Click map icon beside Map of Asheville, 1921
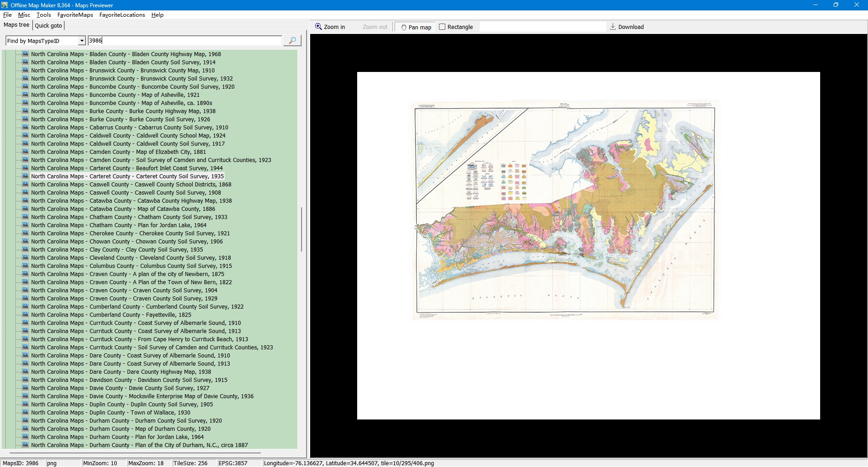The height and width of the screenshot is (467, 868). pyautogui.click(x=25, y=95)
